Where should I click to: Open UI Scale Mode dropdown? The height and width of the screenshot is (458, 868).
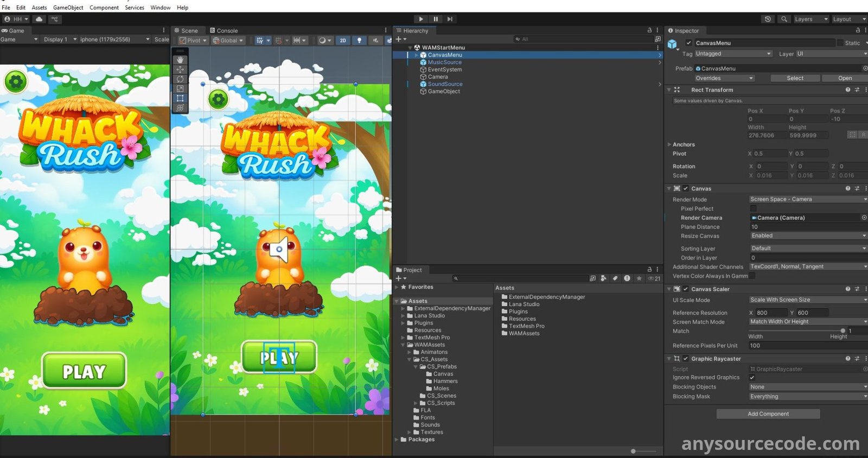[x=808, y=300]
